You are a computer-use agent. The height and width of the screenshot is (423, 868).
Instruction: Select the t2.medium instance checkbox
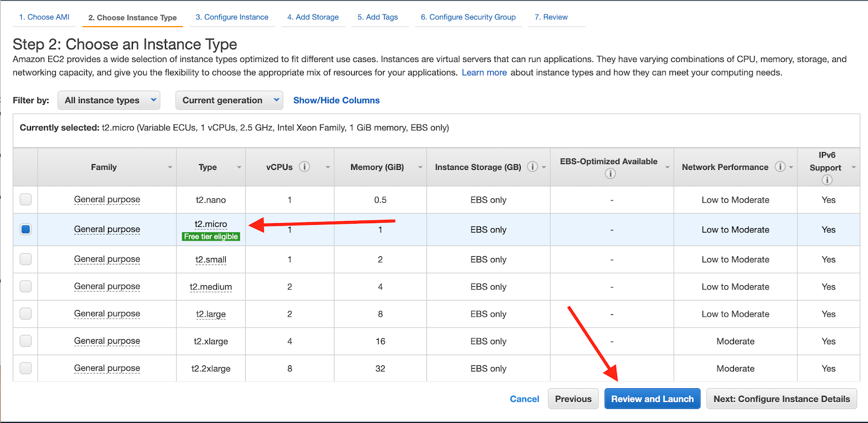[x=25, y=286]
